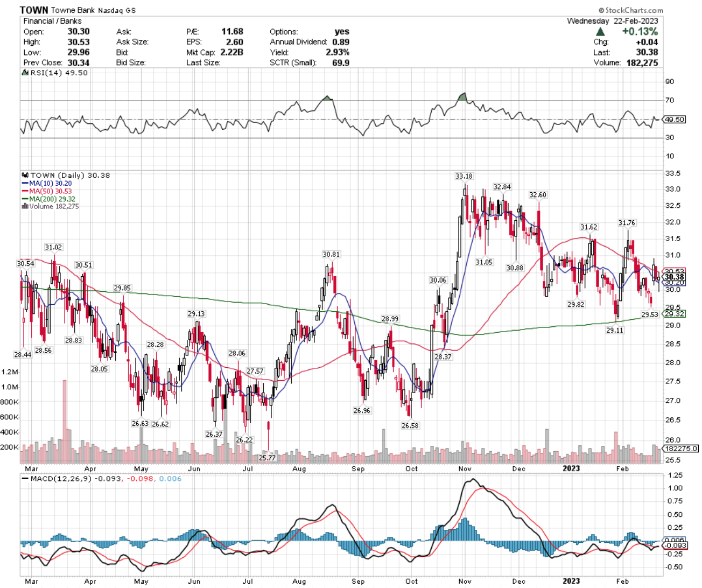702x588 pixels.
Task: Click the P/E value 11.68
Action: [x=232, y=32]
